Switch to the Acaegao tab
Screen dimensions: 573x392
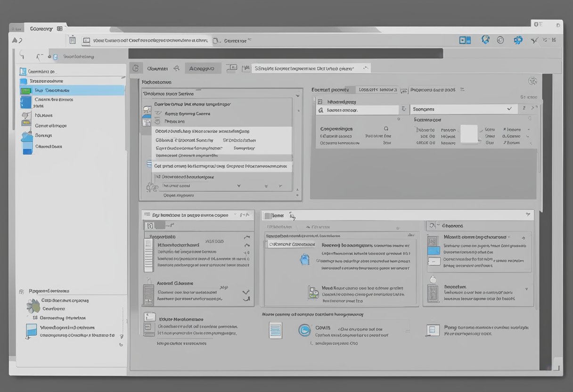click(x=203, y=68)
